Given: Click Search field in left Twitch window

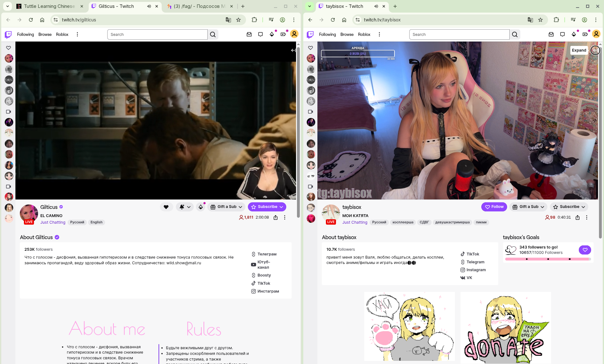Looking at the screenshot, I should pos(157,35).
